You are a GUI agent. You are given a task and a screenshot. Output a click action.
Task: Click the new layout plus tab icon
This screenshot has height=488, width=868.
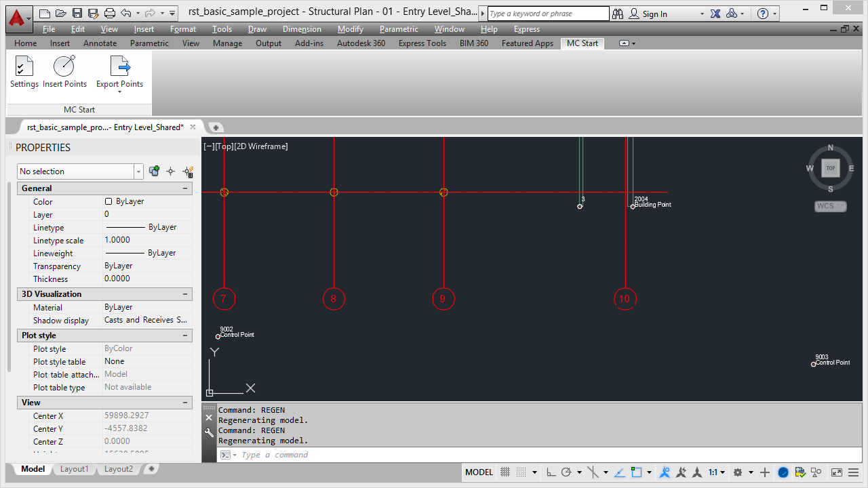[x=152, y=468]
